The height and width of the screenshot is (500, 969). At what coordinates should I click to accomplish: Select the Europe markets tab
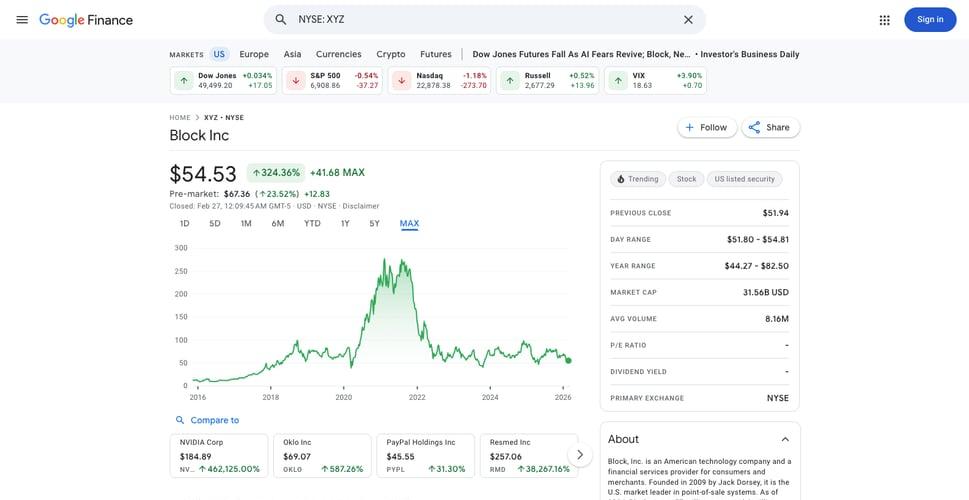point(254,54)
